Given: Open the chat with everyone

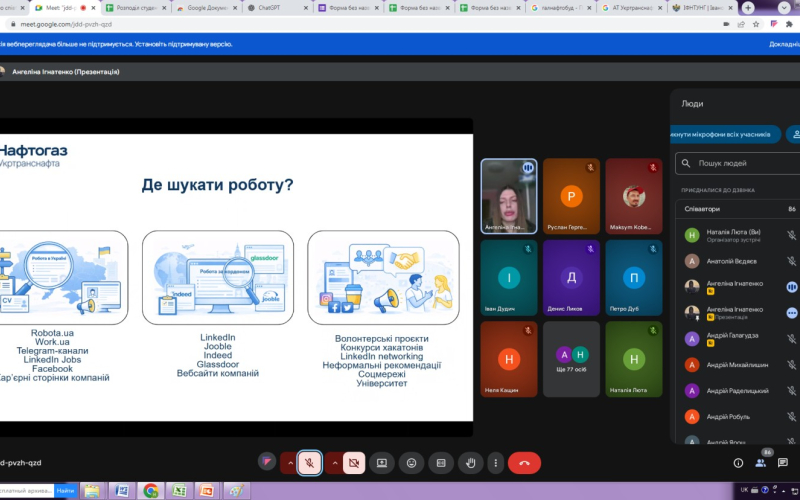Looking at the screenshot, I should [783, 463].
